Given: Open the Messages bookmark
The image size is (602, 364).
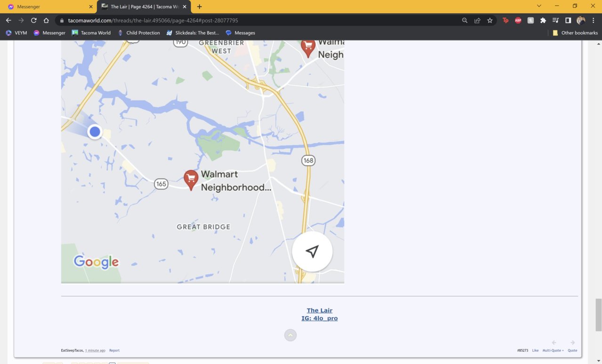Looking at the screenshot, I should 241,33.
